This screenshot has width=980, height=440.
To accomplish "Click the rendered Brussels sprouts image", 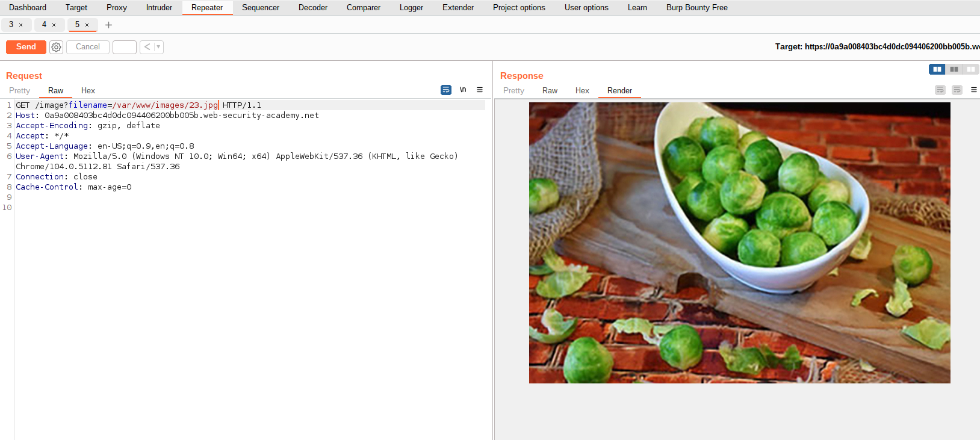I will [x=739, y=243].
